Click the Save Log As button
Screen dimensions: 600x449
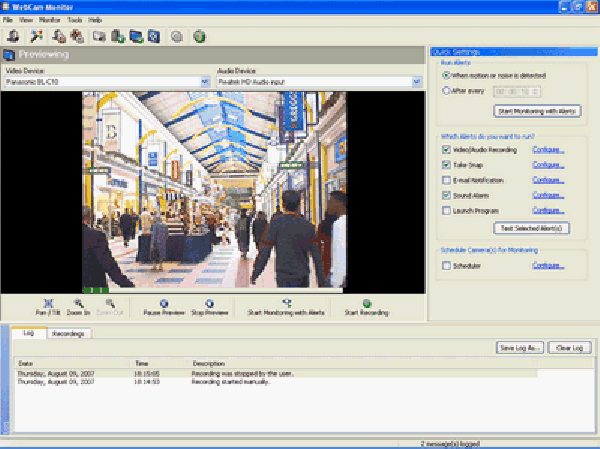520,348
